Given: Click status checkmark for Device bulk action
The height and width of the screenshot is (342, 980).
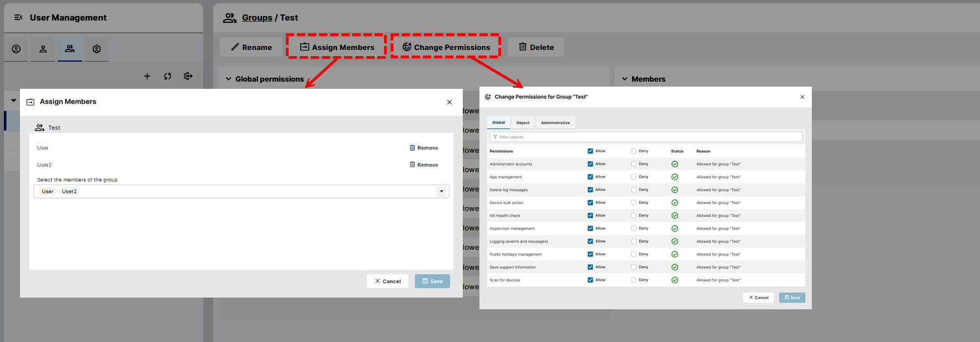Looking at the screenshot, I should [x=675, y=203].
